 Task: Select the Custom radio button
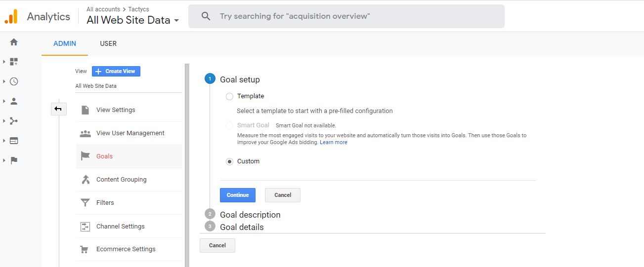229,161
